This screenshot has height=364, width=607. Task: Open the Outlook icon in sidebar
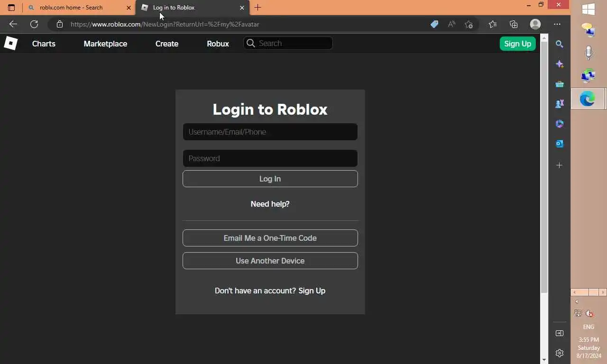tap(560, 144)
